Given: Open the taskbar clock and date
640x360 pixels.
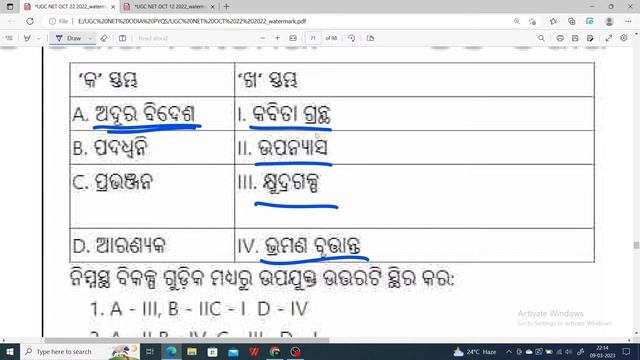Looking at the screenshot, I should pos(602,351).
